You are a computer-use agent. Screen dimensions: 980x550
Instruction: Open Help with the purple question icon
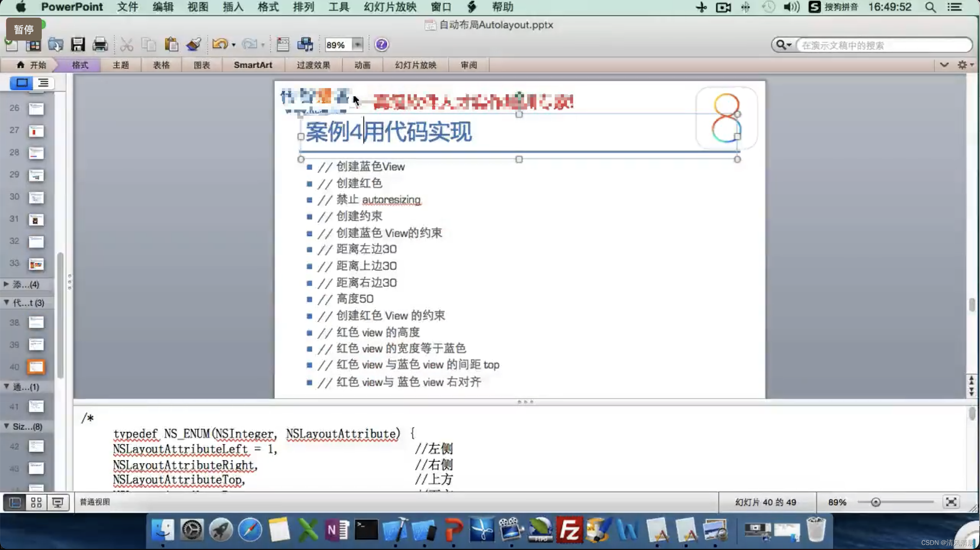tap(381, 45)
